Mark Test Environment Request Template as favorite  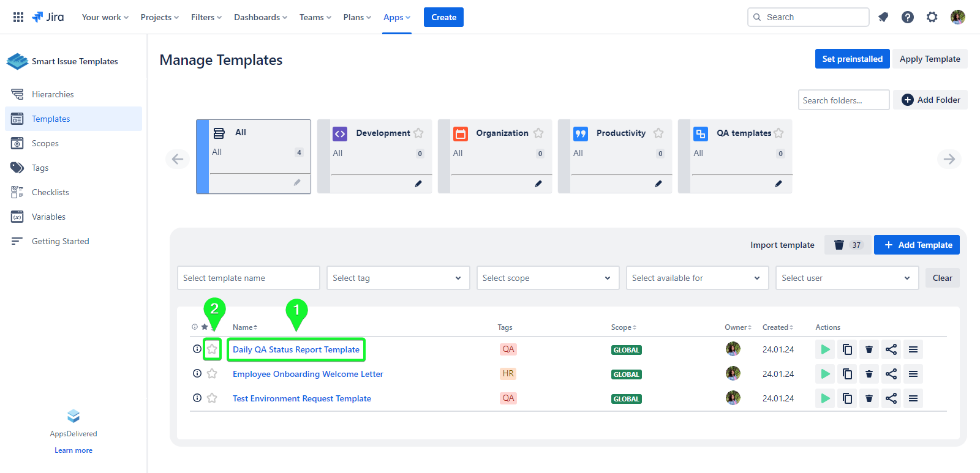(212, 398)
